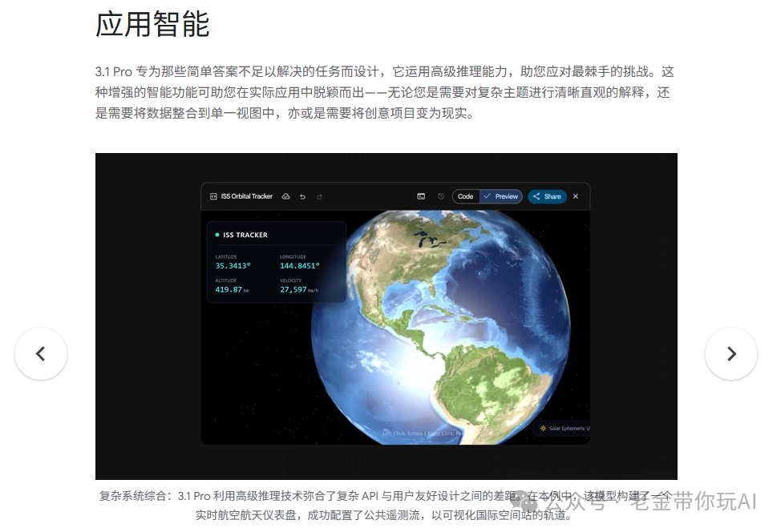Click the green status dot beside ISS TRACKER
Screen dimensions: 781x532
point(217,234)
